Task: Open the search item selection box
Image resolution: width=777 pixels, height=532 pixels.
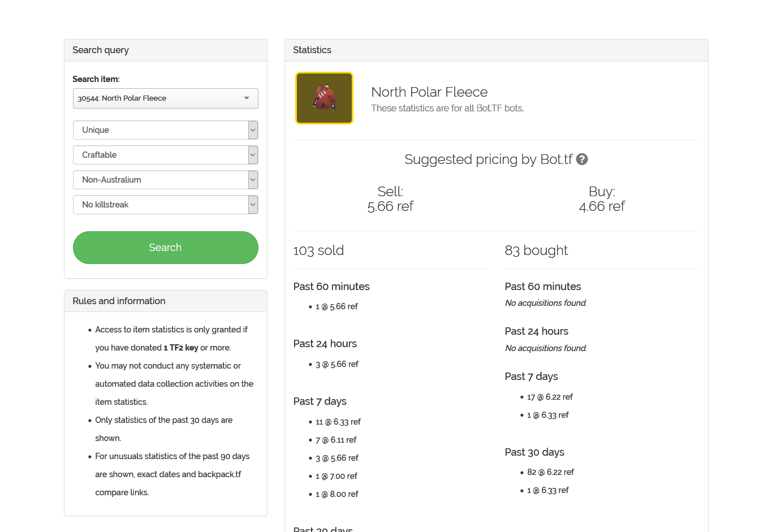Action: (158, 98)
